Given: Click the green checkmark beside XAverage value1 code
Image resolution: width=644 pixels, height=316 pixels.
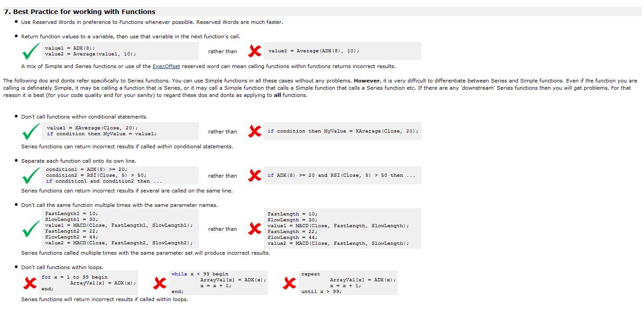Looking at the screenshot, I should (31, 132).
